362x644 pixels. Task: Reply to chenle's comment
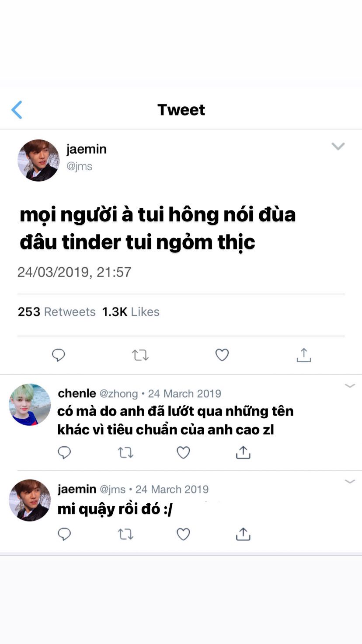tap(64, 452)
